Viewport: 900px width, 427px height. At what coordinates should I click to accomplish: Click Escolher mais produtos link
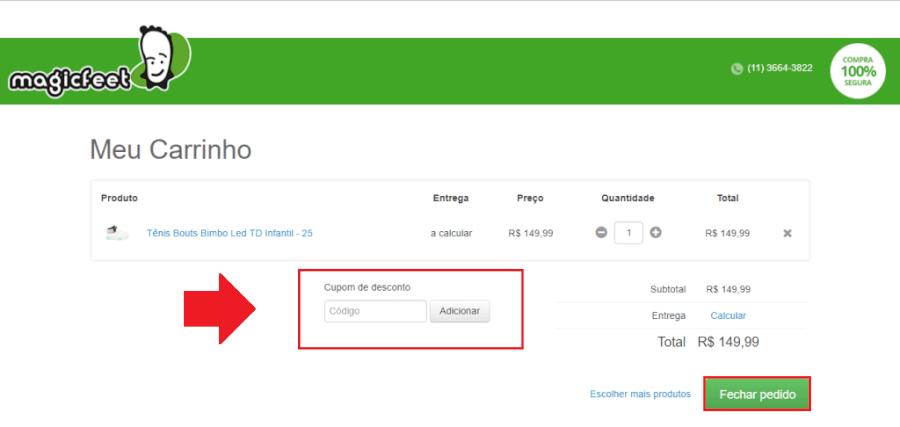[640, 394]
